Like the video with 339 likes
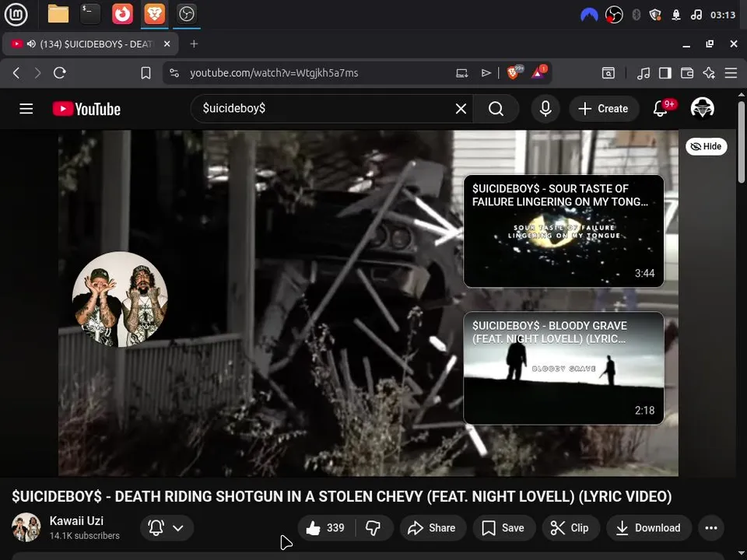This screenshot has width=747, height=560. (326, 527)
